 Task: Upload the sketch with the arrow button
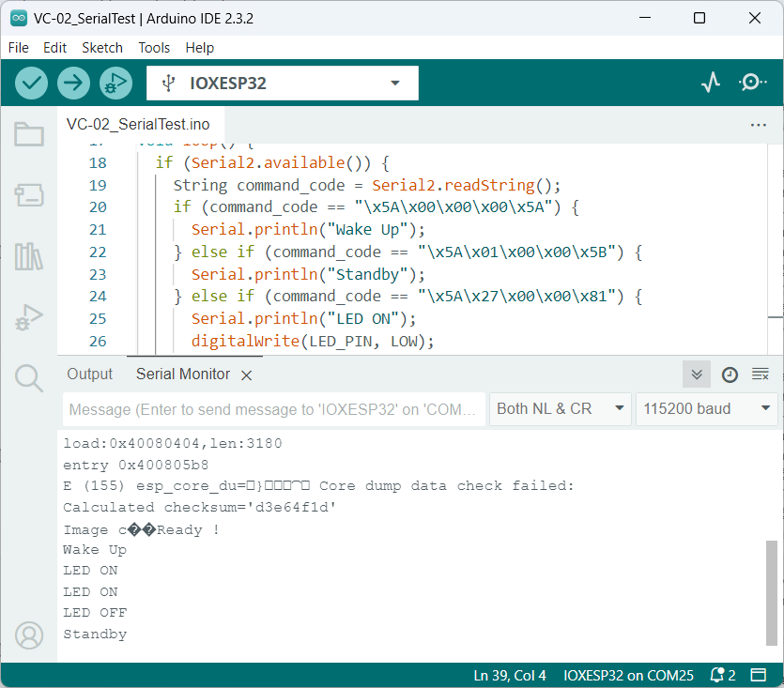pos(73,83)
